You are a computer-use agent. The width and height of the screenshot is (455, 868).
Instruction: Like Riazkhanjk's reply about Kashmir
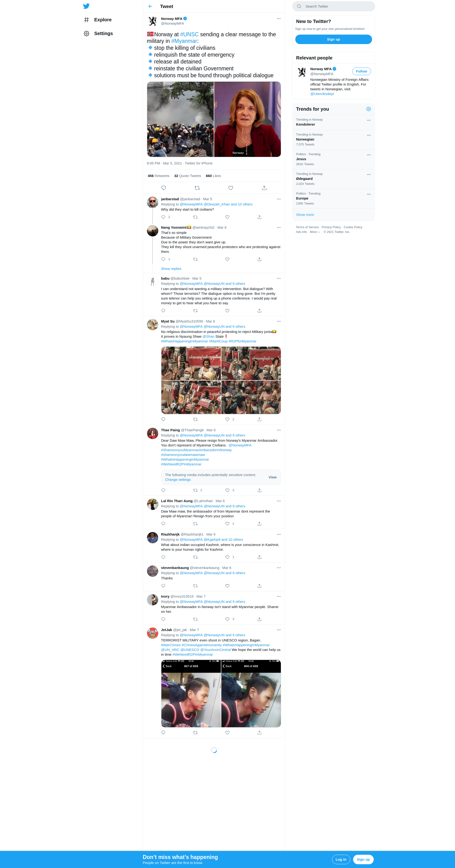(227, 557)
